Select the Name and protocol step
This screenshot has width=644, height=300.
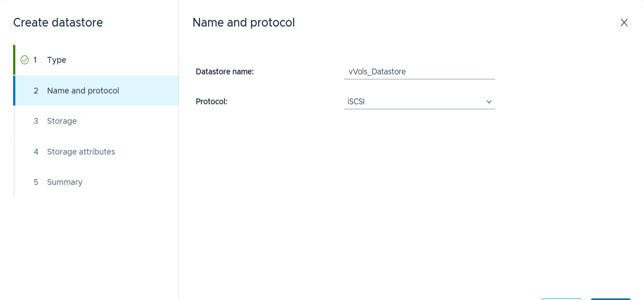tap(83, 91)
